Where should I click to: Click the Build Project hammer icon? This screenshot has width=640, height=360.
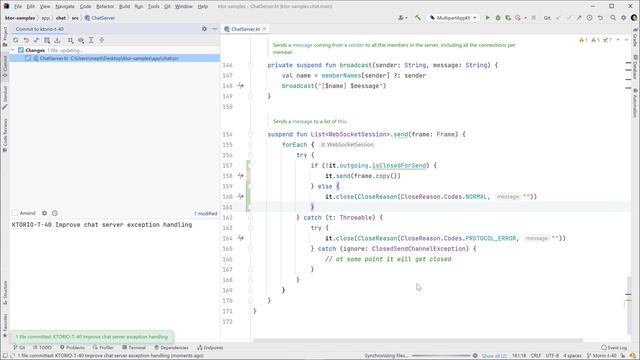point(418,18)
